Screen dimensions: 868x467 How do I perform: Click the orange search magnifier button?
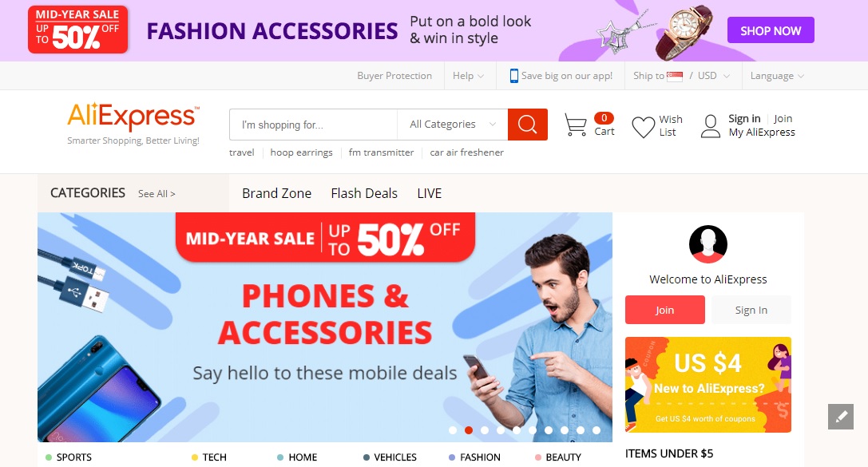click(x=528, y=125)
